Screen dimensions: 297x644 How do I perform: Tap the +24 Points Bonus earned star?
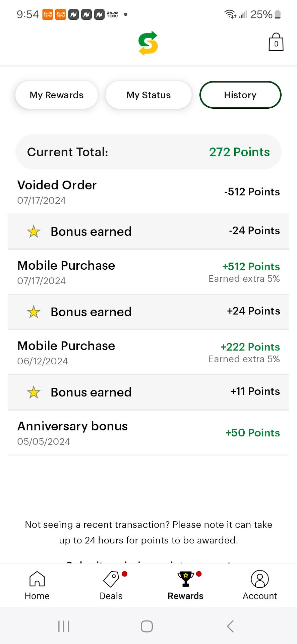(x=34, y=312)
